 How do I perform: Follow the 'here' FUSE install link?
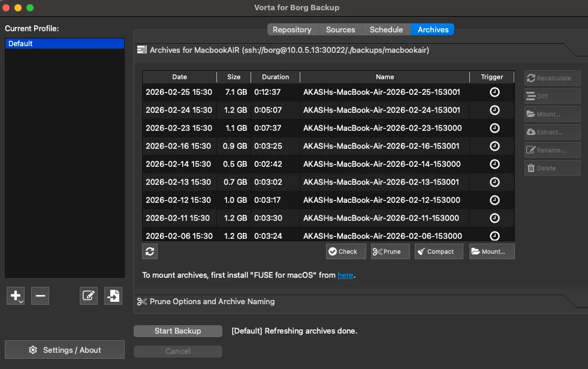(345, 275)
